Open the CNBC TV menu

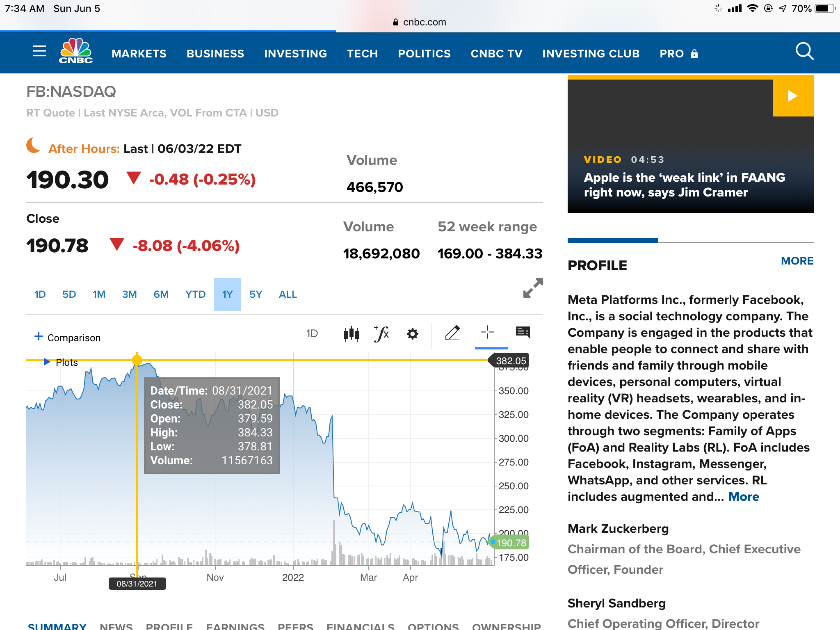496,54
